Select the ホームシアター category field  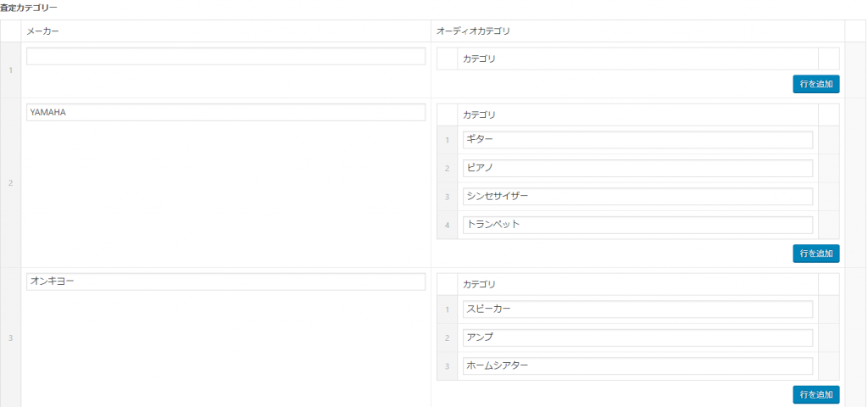(x=637, y=366)
